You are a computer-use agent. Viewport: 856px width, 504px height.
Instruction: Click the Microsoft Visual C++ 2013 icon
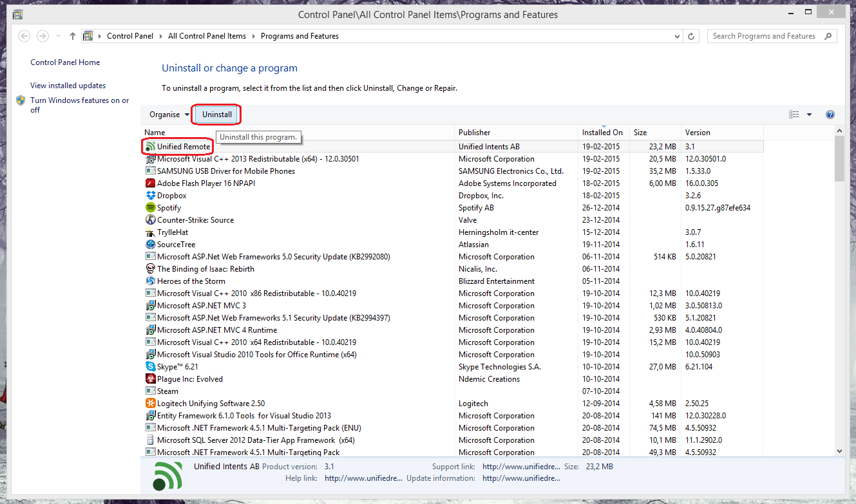[x=151, y=159]
